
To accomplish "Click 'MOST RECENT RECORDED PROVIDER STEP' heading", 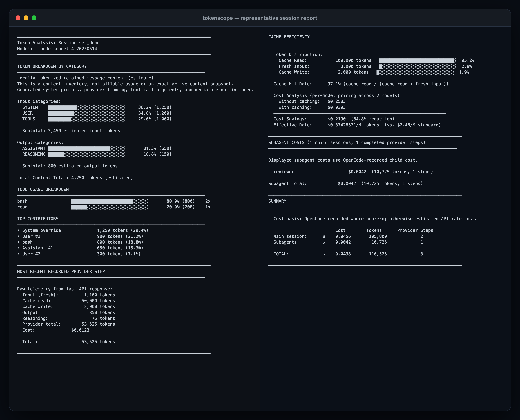I will (x=61, y=271).
